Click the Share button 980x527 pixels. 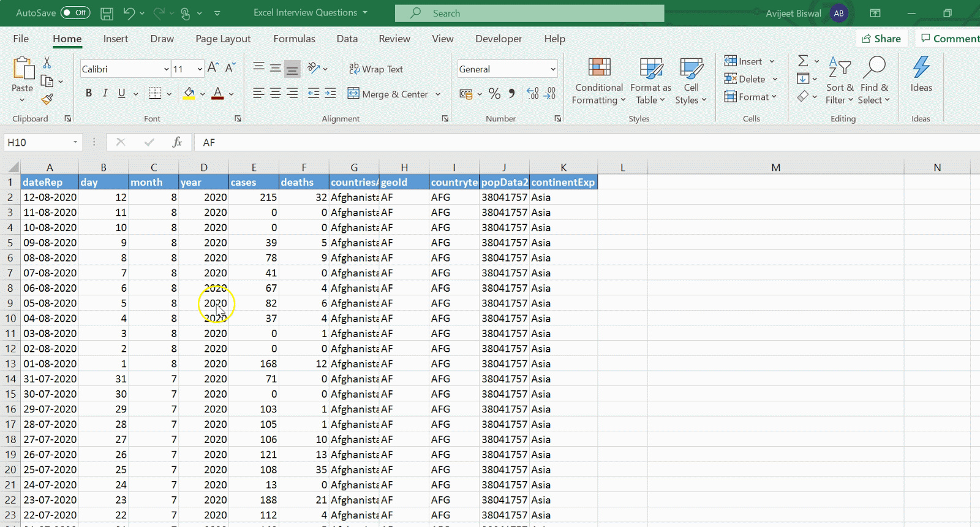tap(881, 39)
